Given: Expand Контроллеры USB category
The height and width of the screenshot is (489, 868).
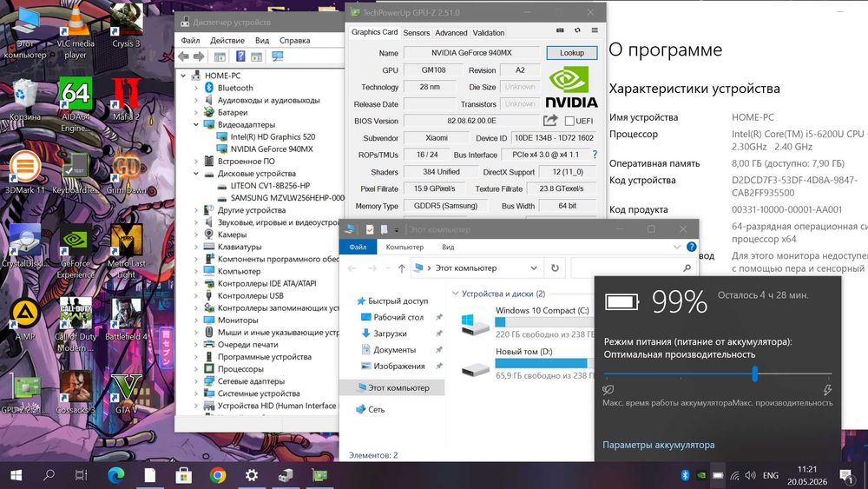Looking at the screenshot, I should 196,295.
